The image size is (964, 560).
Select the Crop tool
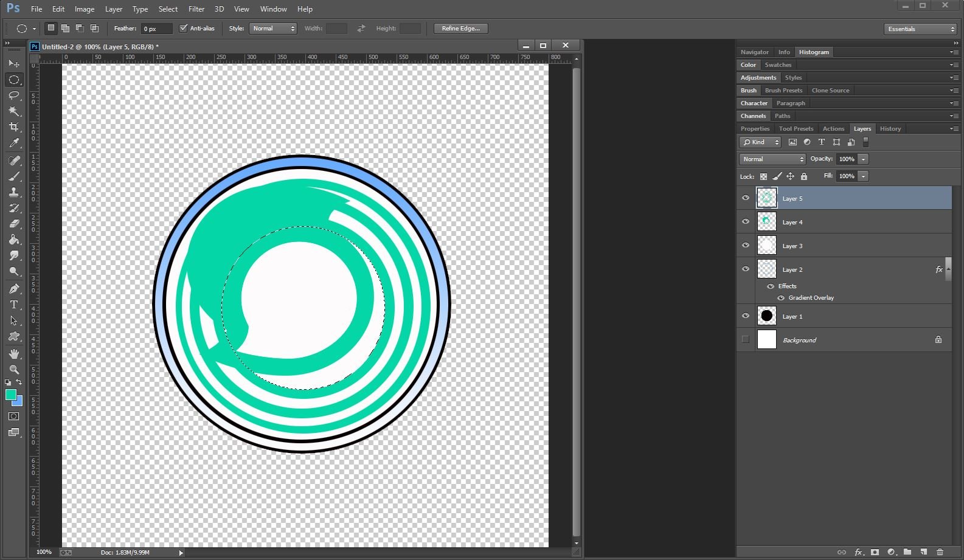(x=14, y=127)
